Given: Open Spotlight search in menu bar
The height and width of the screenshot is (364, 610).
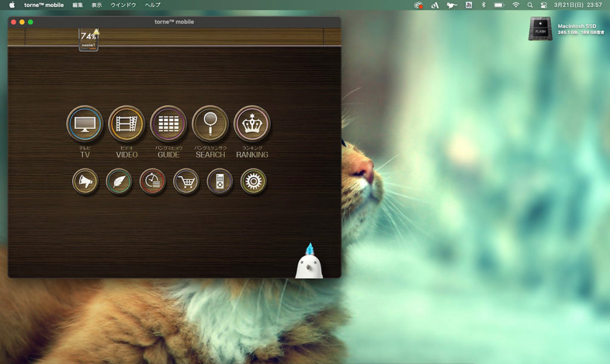Looking at the screenshot, I should pyautogui.click(x=530, y=5).
